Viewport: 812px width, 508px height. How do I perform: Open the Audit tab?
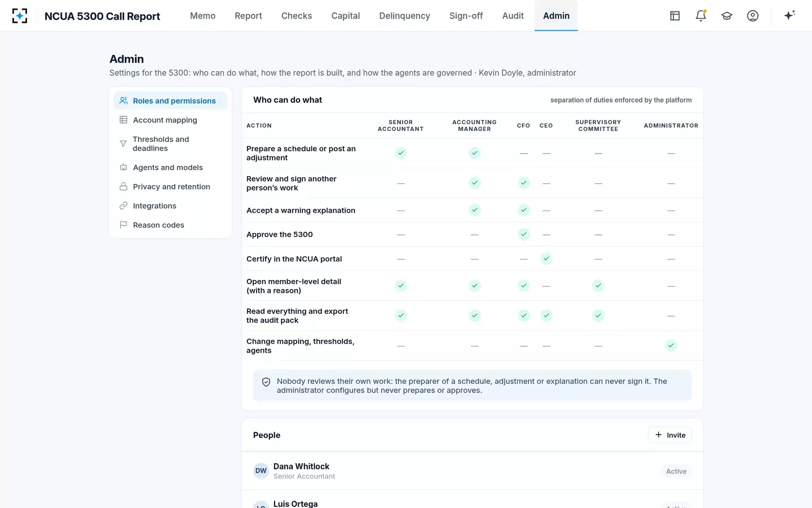(x=513, y=16)
